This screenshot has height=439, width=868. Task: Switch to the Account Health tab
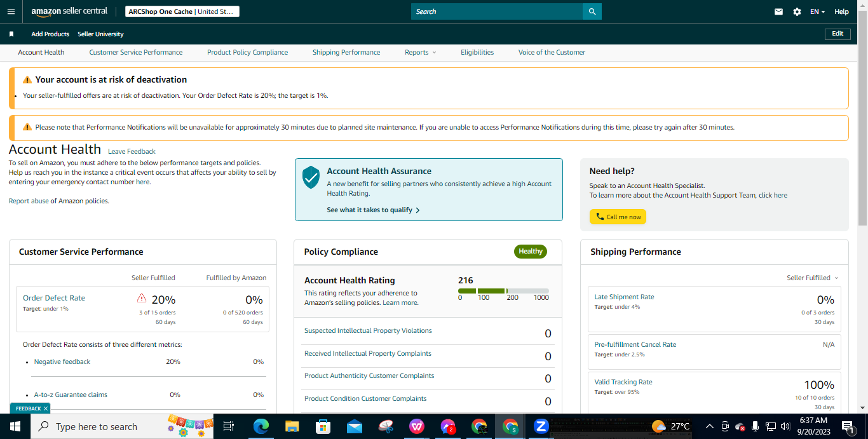pyautogui.click(x=41, y=52)
